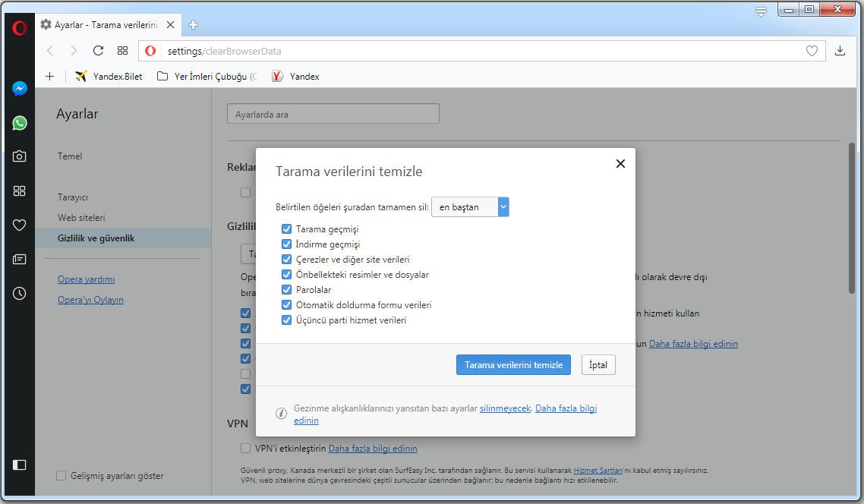
Task: Switch to the Web siteleri settings section
Action: click(81, 218)
